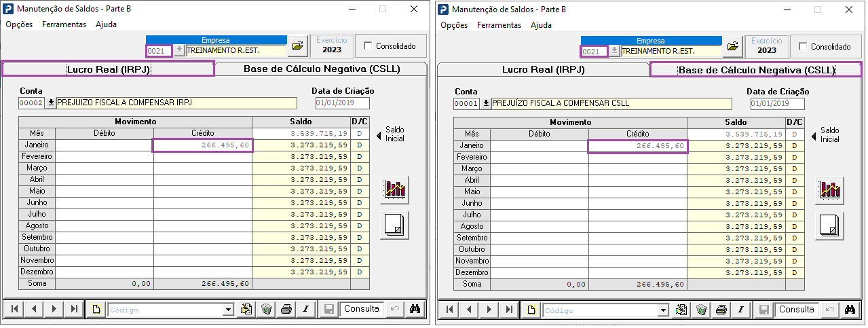
Task: Click Março Crédito cell in left window
Action: point(202,168)
